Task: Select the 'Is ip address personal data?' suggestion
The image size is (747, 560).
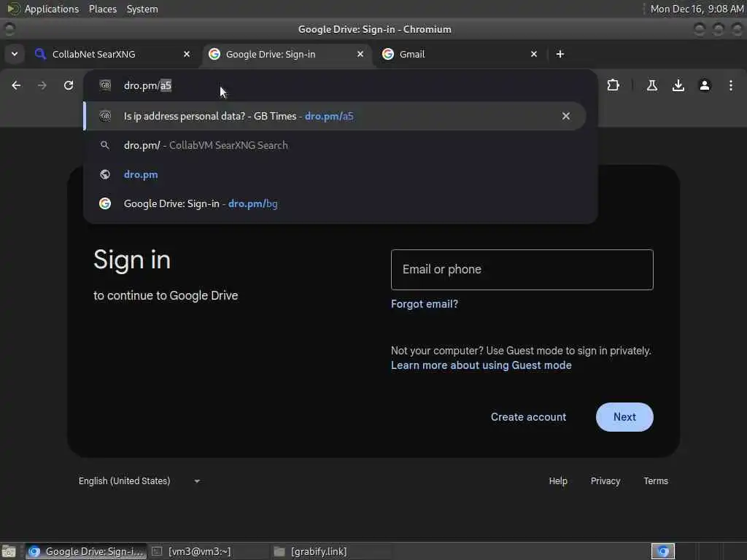Action: point(334,116)
